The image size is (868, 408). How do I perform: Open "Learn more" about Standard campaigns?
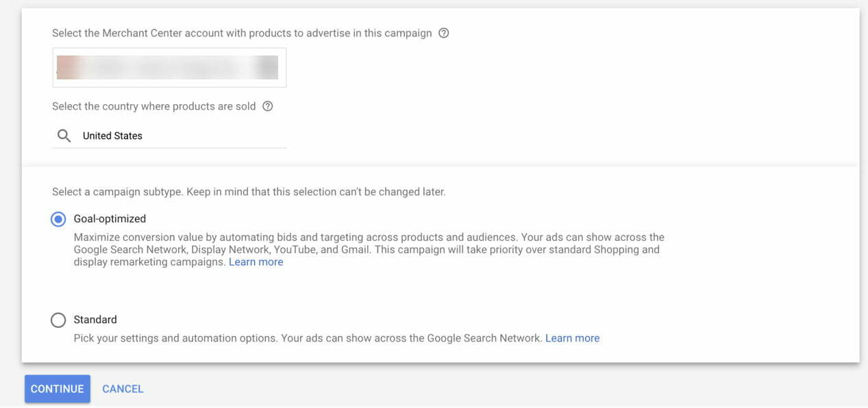coord(572,337)
